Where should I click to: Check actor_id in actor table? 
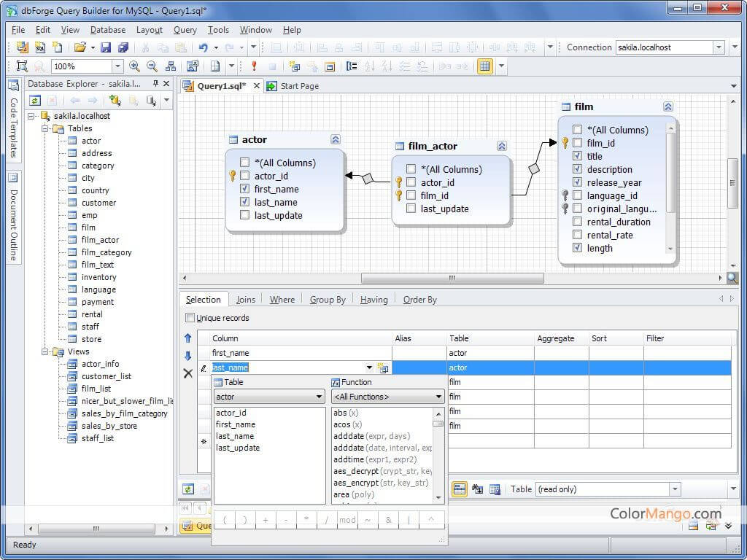[x=245, y=176]
